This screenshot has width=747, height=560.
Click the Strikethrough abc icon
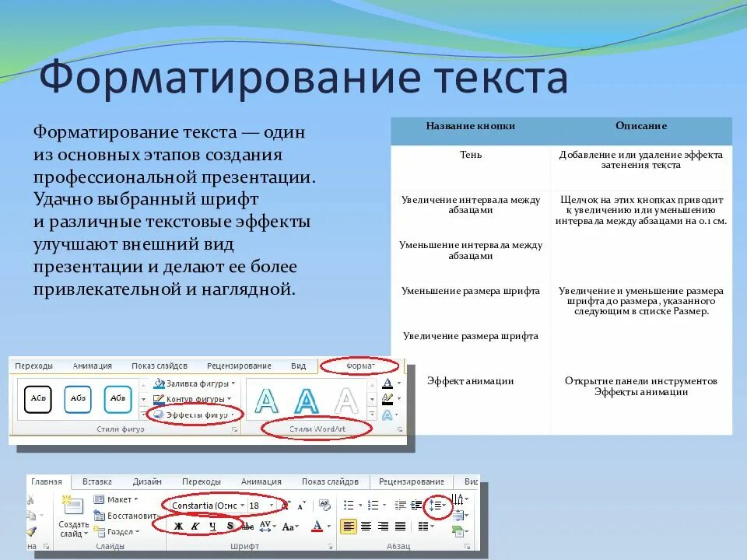coord(247,527)
